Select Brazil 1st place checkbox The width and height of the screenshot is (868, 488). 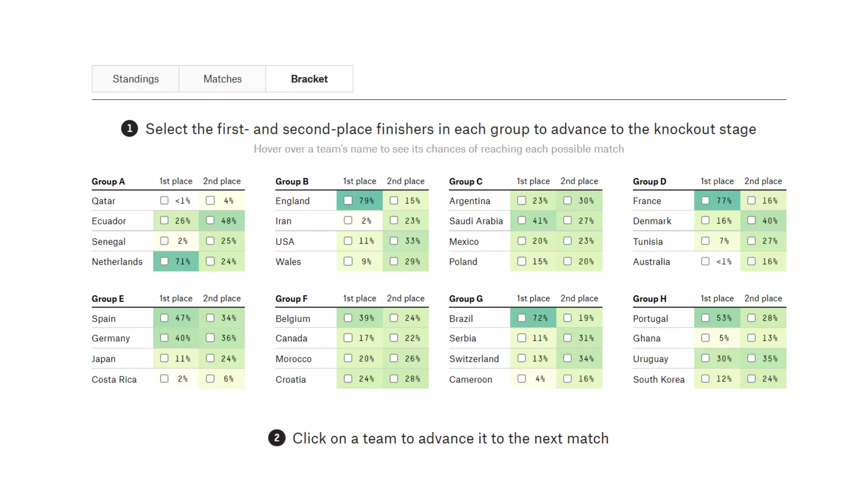(522, 318)
